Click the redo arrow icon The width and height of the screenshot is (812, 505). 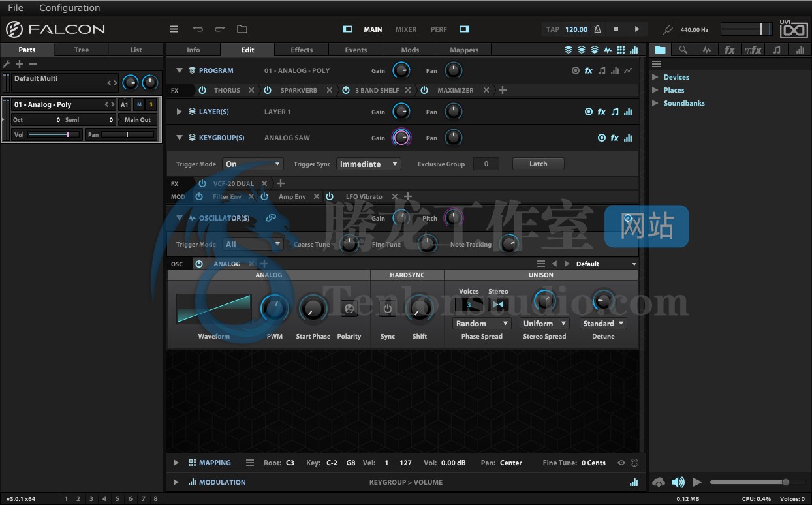(220, 29)
